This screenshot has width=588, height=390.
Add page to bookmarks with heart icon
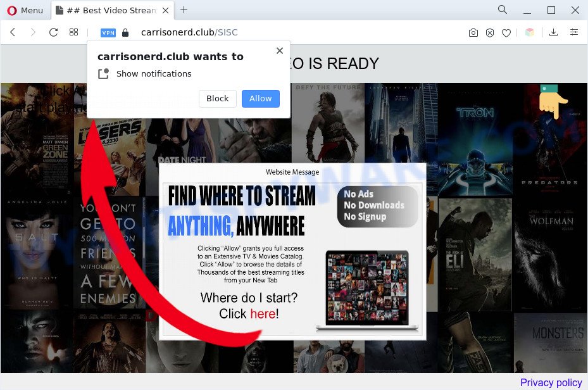(506, 33)
